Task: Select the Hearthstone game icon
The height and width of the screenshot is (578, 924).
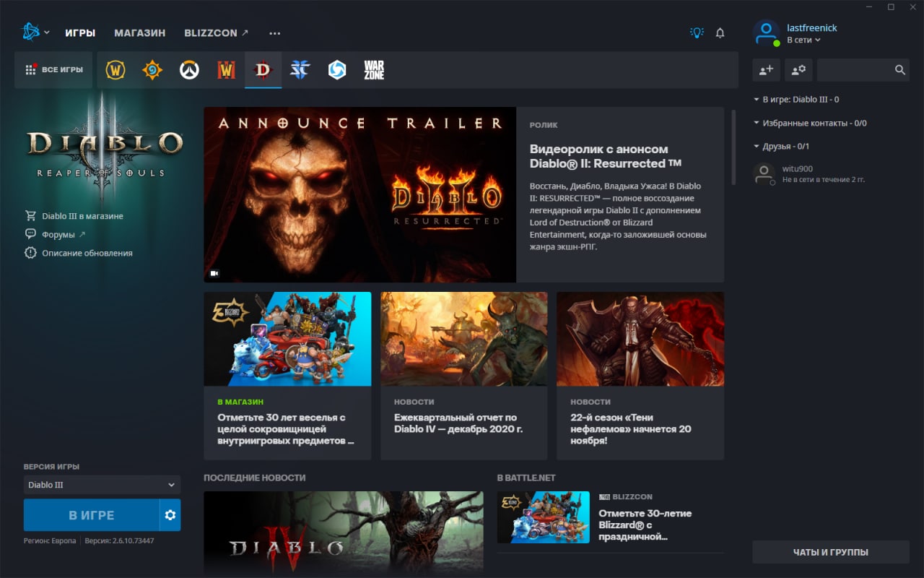Action: click(152, 70)
